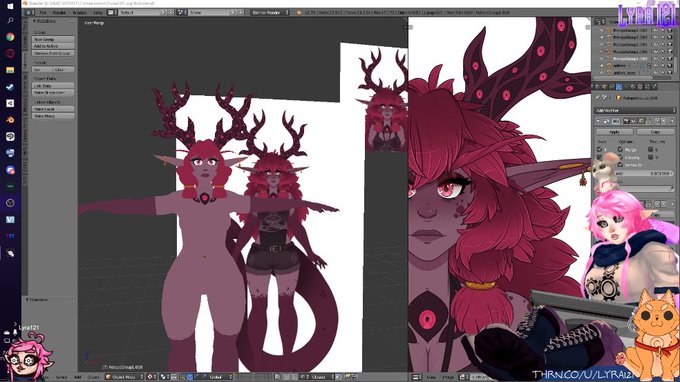Open Windows Start menu

(x=10, y=6)
